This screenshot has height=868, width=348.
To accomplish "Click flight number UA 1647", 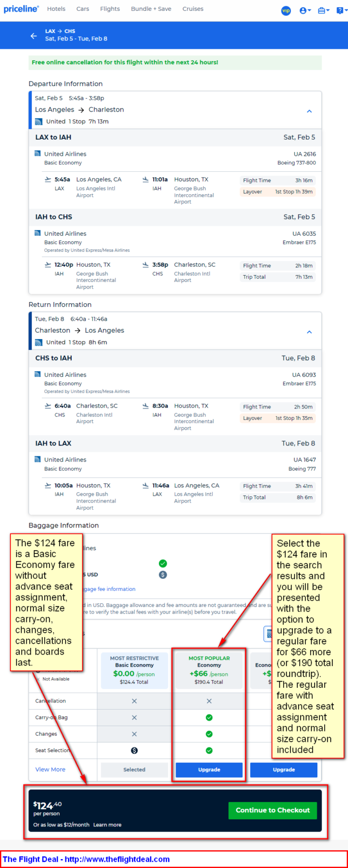I will [304, 459].
